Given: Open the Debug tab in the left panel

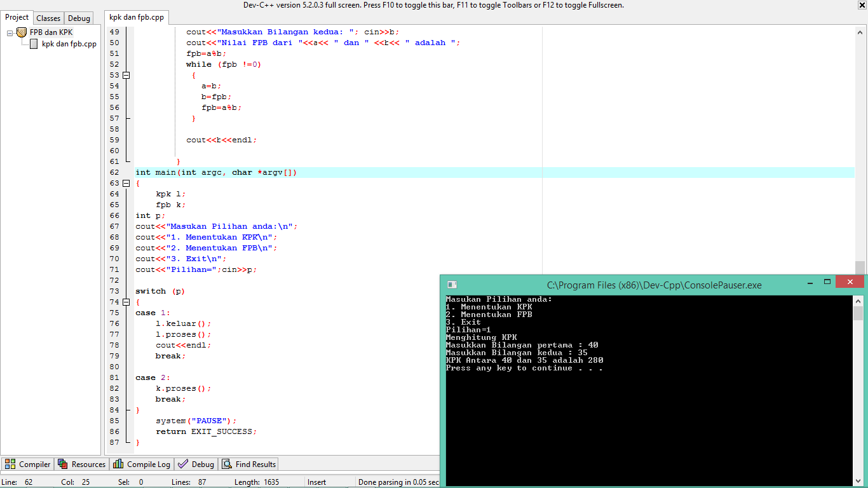Looking at the screenshot, I should tap(79, 18).
